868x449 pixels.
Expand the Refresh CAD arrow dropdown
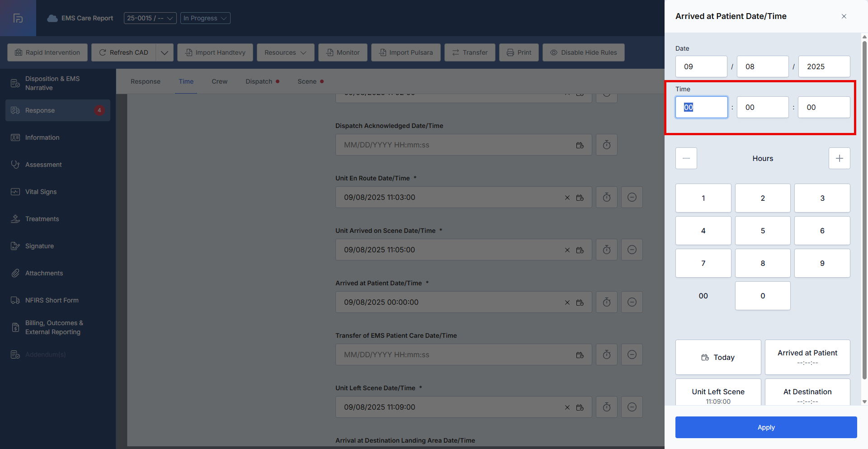click(x=165, y=52)
